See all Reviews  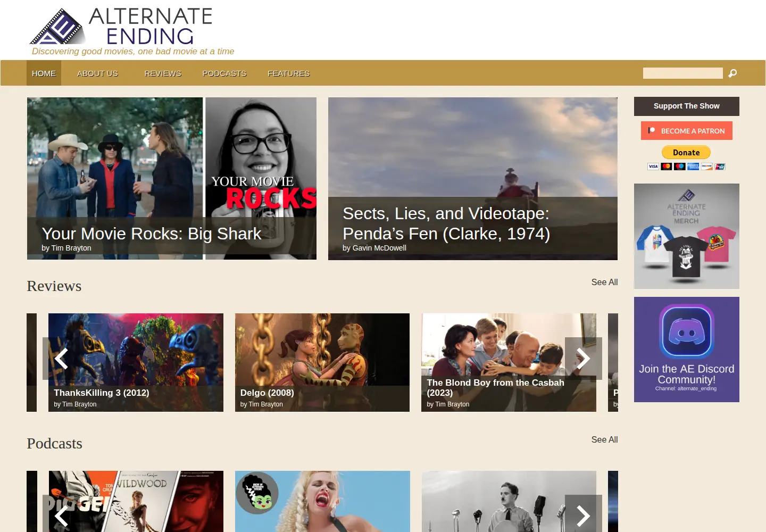click(604, 282)
